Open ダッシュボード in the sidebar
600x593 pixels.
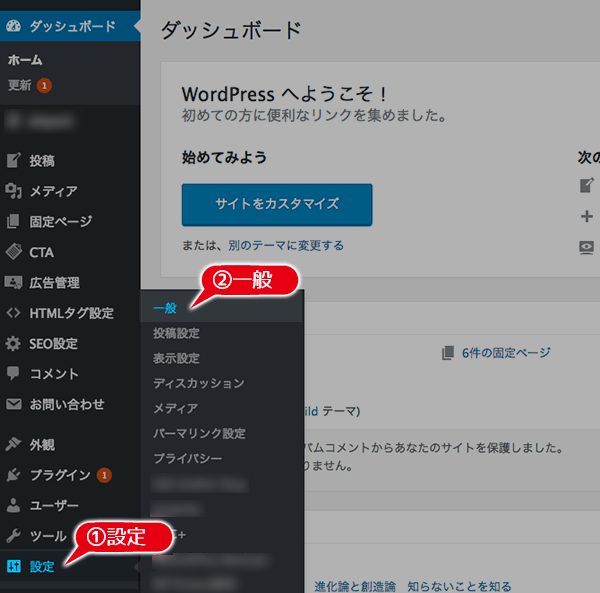click(70, 26)
